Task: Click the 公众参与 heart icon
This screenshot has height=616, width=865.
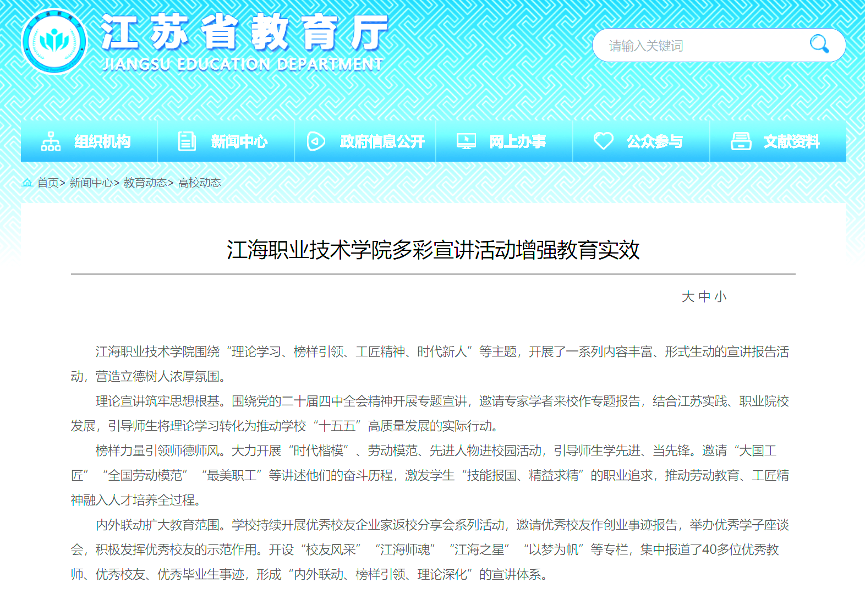Action: 603,141
